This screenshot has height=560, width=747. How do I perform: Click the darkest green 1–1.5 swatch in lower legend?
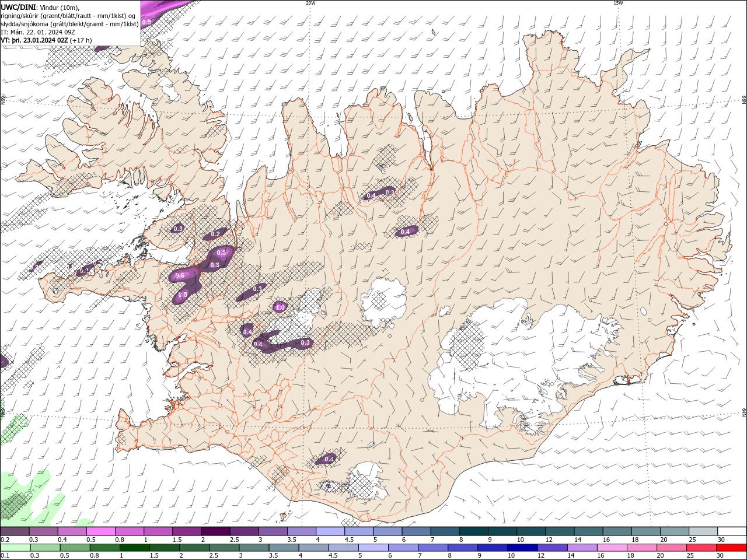coord(135,548)
